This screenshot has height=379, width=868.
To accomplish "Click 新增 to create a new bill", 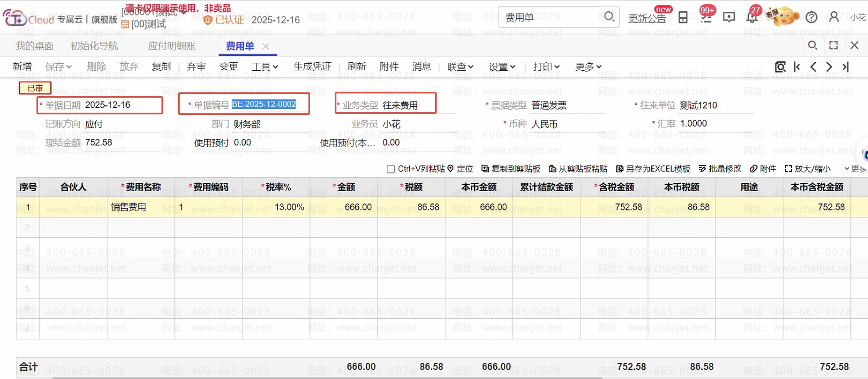I will coord(22,67).
